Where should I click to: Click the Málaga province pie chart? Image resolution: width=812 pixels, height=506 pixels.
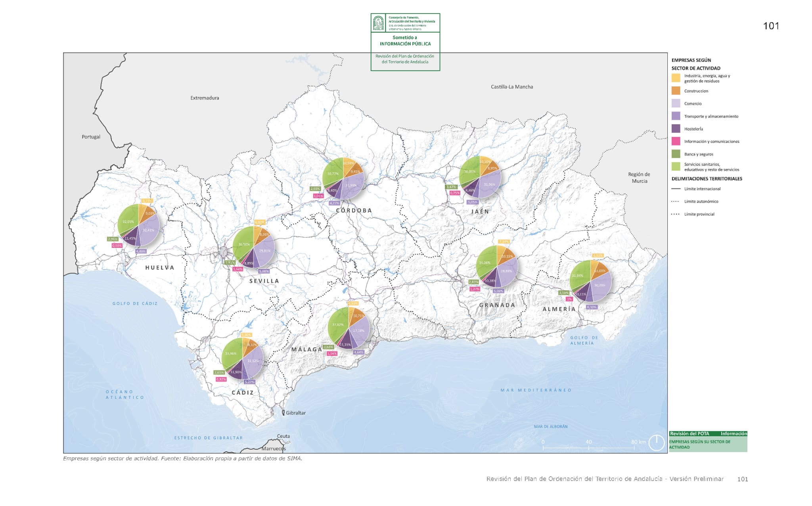coord(349,328)
